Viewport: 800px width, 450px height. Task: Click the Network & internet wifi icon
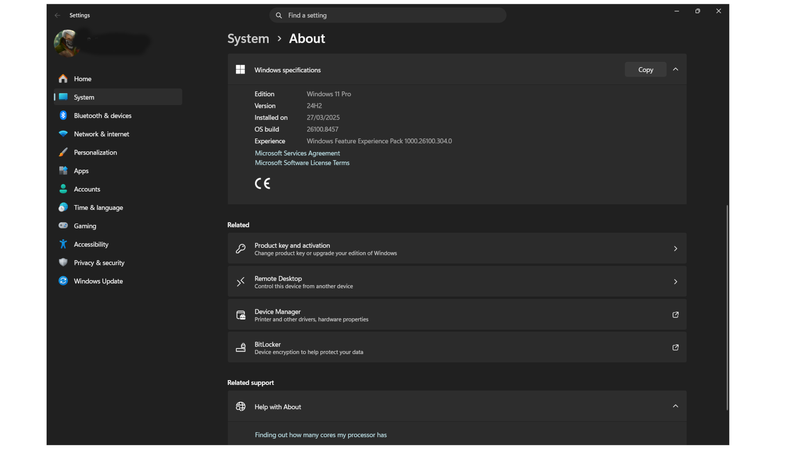point(63,134)
